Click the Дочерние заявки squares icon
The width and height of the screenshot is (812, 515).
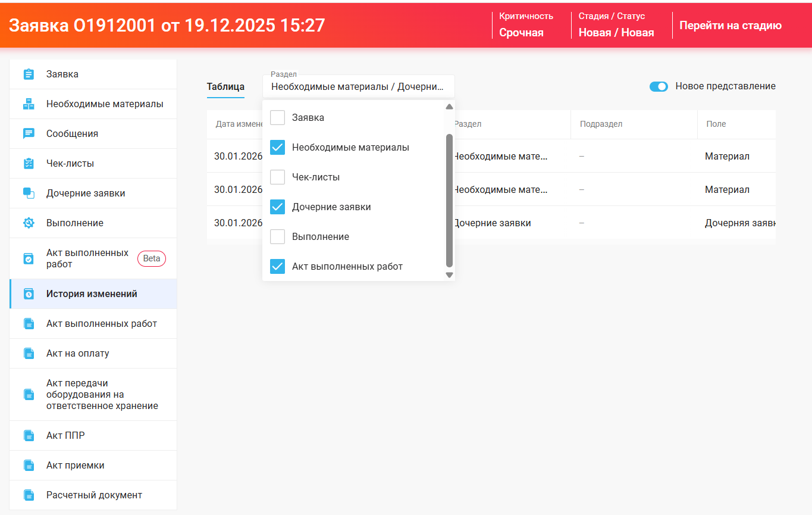click(29, 193)
